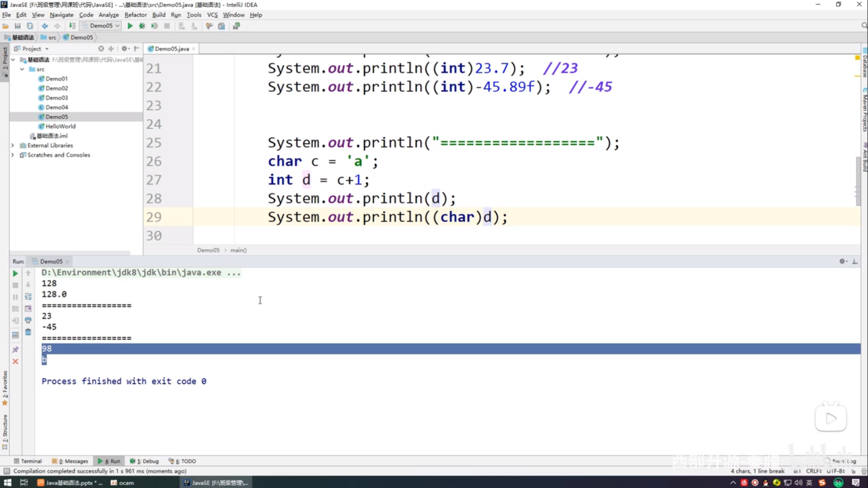Toggle scroll to end in the console
Screen dimensions: 868x488
pos(28,309)
